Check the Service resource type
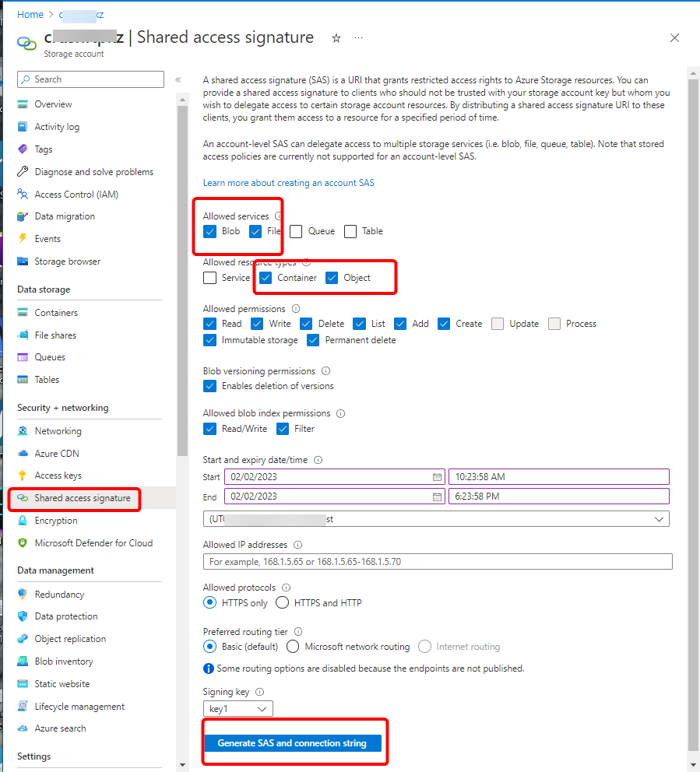This screenshot has height=772, width=700. click(x=210, y=278)
